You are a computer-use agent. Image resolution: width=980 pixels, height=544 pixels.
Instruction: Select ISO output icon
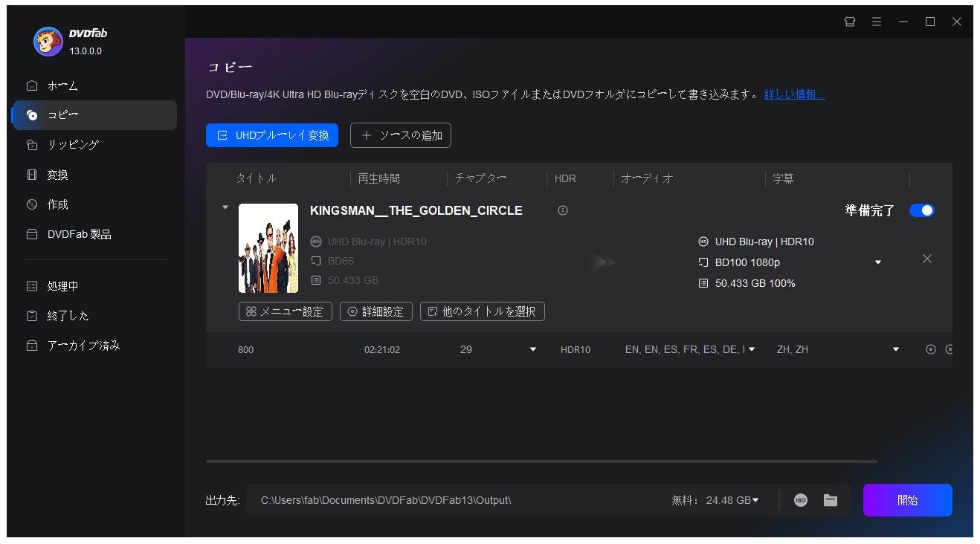pyautogui.click(x=801, y=500)
